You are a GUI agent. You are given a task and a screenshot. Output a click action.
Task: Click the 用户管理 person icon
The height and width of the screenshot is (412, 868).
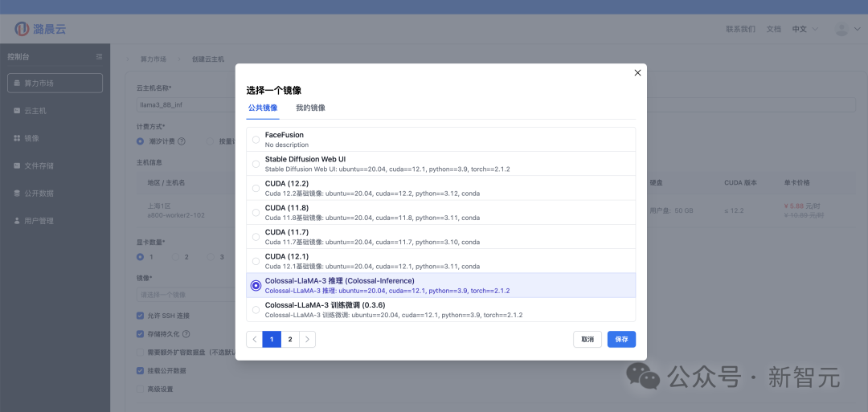pos(17,221)
